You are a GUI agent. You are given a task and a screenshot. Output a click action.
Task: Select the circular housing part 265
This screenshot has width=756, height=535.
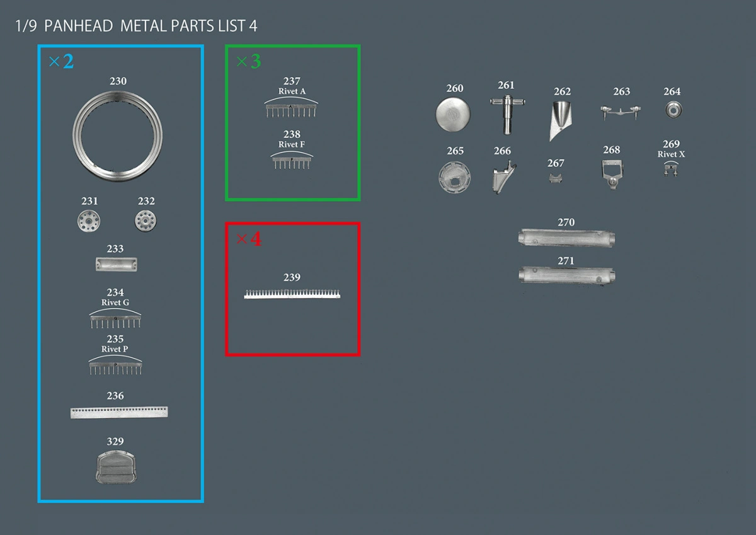click(x=455, y=177)
